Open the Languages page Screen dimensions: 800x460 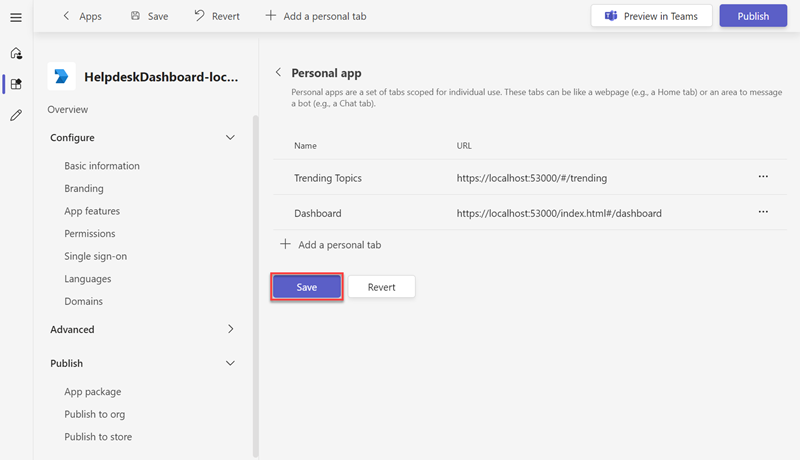(x=88, y=278)
